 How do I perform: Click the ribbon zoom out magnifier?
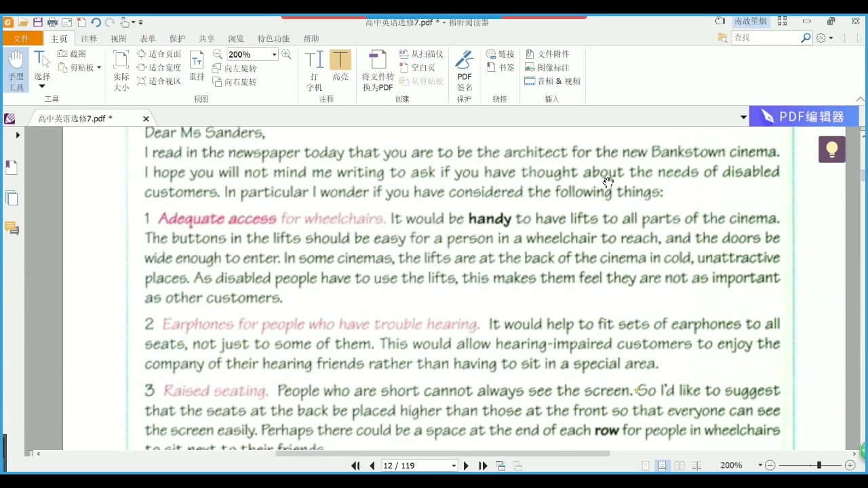pos(218,54)
